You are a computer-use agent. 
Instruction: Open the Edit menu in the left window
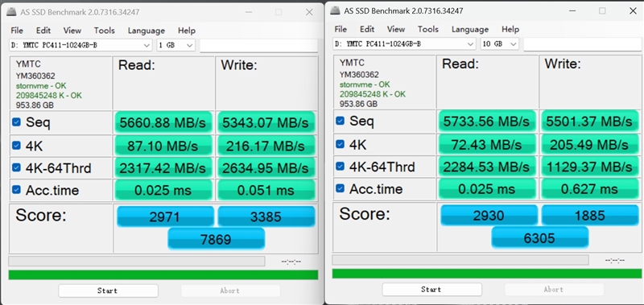tap(43, 31)
